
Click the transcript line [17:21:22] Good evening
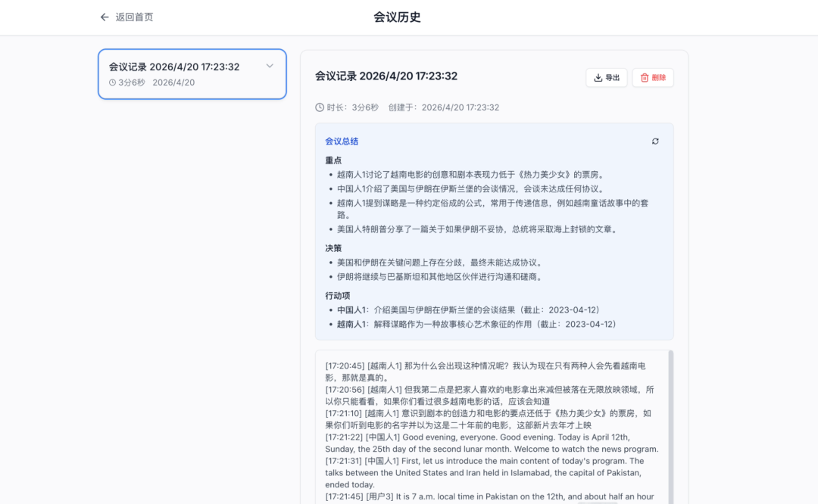pyautogui.click(x=492, y=443)
